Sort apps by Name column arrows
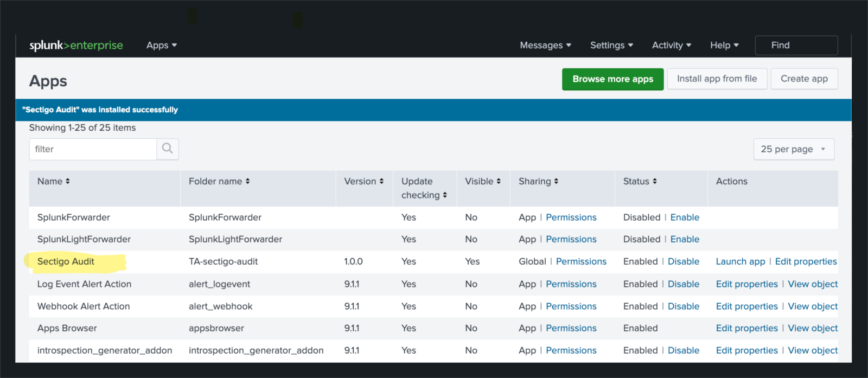Viewport: 868px width, 378px height. 68,181
